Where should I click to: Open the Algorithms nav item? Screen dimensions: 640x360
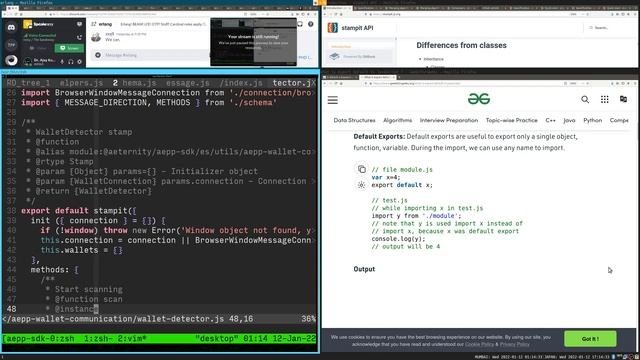pyautogui.click(x=398, y=120)
